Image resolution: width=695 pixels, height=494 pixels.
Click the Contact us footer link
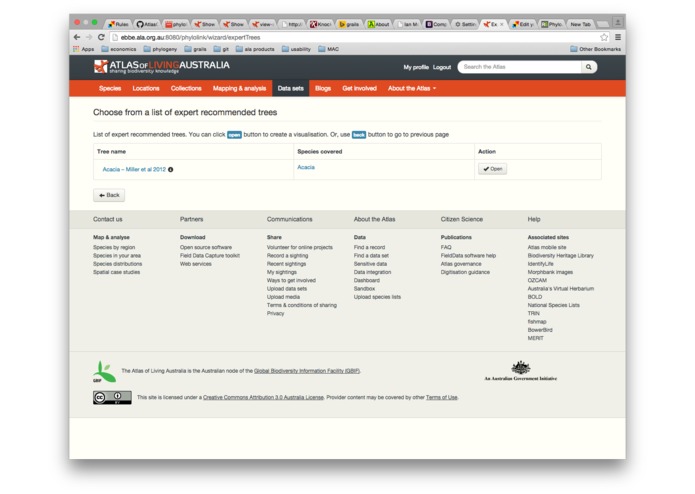point(108,219)
